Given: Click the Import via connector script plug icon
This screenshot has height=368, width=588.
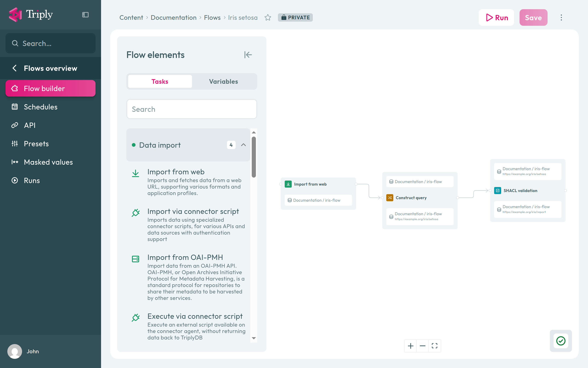Looking at the screenshot, I should [136, 213].
